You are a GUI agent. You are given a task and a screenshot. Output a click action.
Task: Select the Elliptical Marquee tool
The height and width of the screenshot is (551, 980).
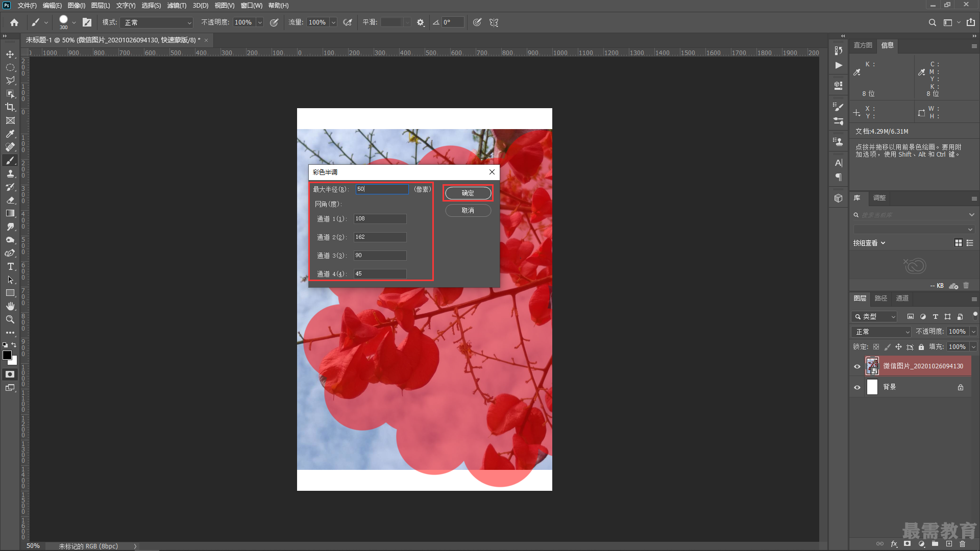(10, 67)
